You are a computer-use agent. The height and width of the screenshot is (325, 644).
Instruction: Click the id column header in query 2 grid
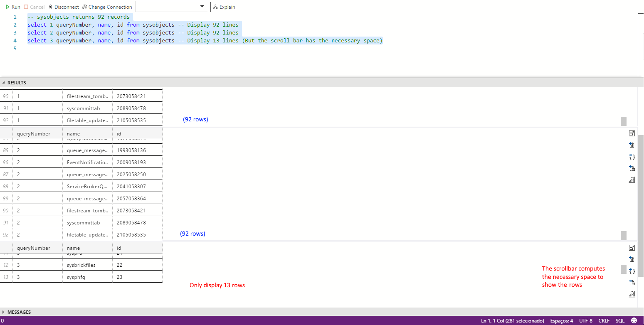[x=137, y=134]
